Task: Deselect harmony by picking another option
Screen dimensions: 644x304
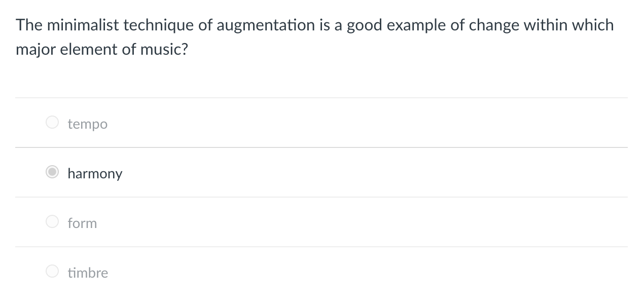Action: (52, 122)
